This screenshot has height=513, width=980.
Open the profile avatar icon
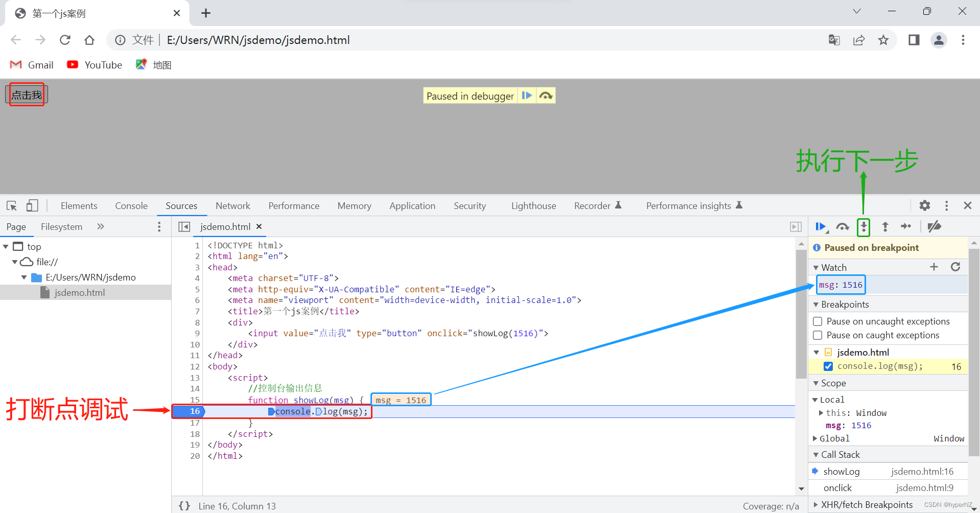click(x=939, y=40)
